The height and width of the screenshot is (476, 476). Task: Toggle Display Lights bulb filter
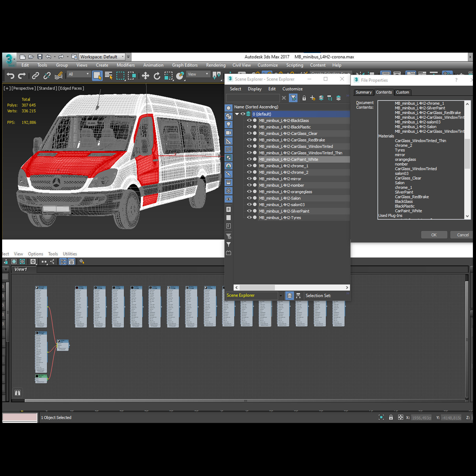229,124
